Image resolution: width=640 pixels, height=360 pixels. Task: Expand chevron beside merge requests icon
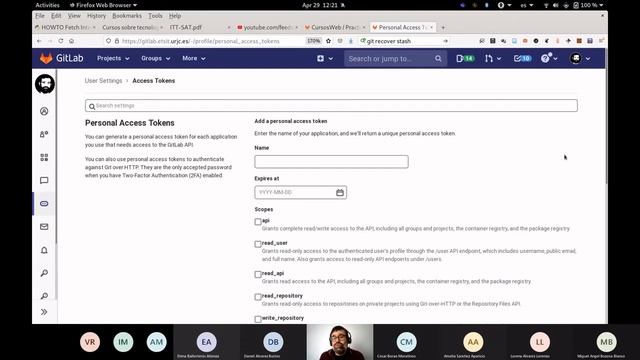click(x=499, y=59)
